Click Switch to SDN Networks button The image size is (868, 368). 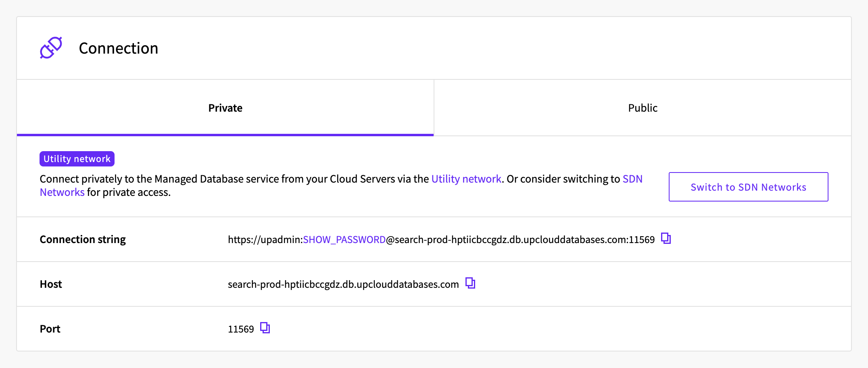point(748,187)
